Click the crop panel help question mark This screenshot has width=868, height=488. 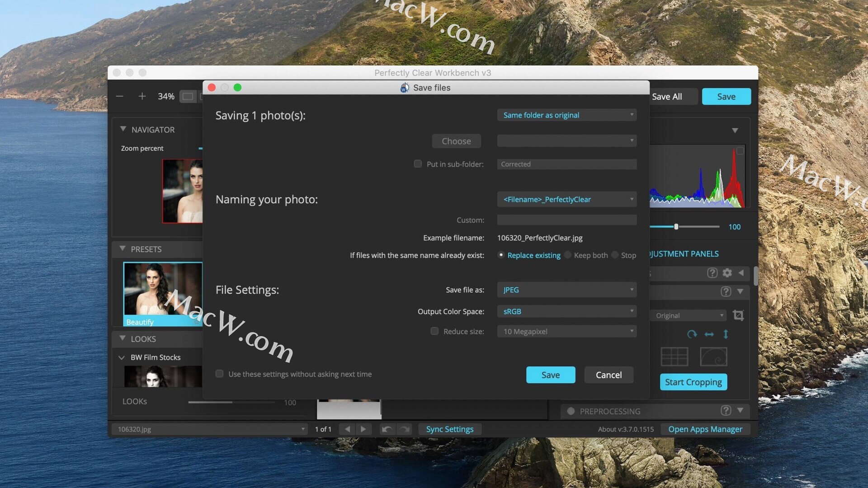tap(726, 291)
